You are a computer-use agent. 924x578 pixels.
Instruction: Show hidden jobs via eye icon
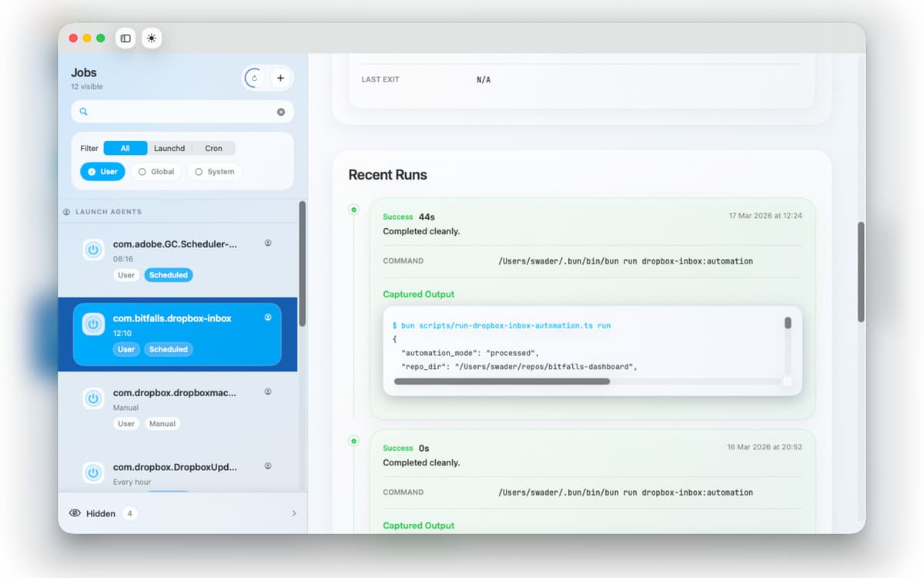[x=75, y=513]
